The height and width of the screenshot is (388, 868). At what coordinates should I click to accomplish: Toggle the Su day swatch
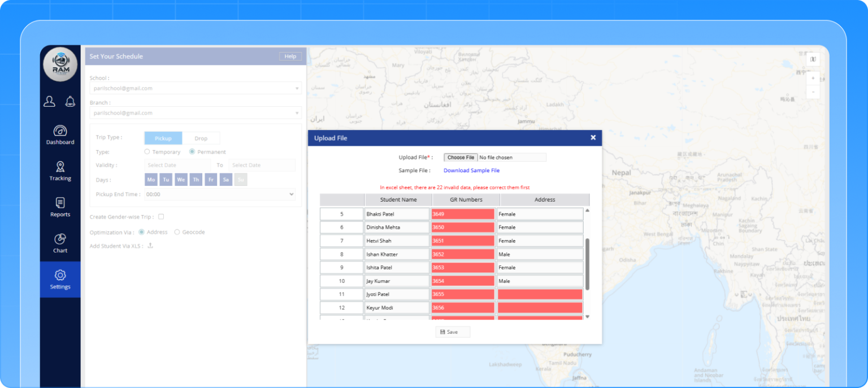241,180
